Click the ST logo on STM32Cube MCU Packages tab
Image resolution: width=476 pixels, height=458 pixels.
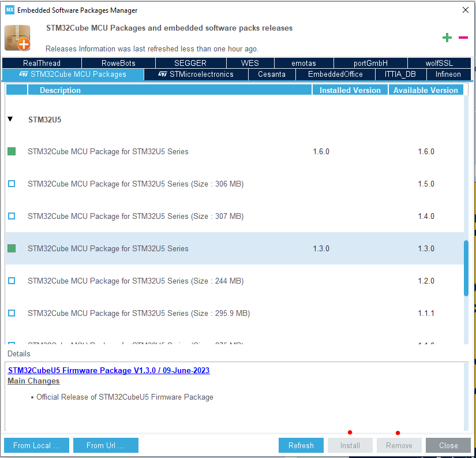(23, 74)
